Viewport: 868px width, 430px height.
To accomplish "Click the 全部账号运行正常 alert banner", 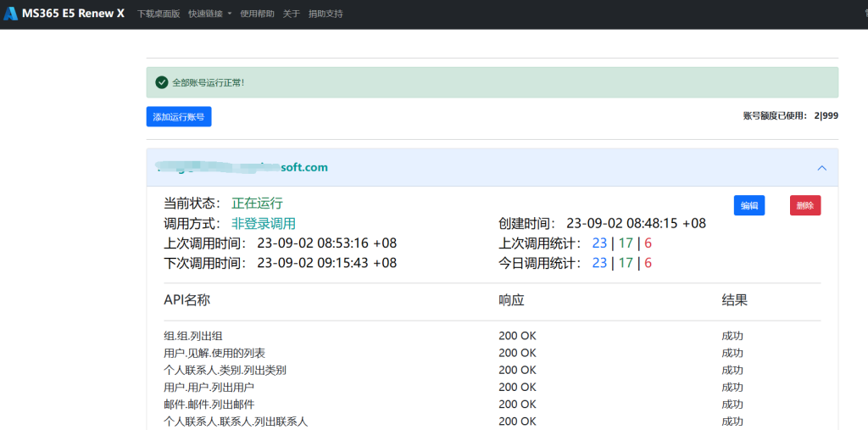I will 492,82.
